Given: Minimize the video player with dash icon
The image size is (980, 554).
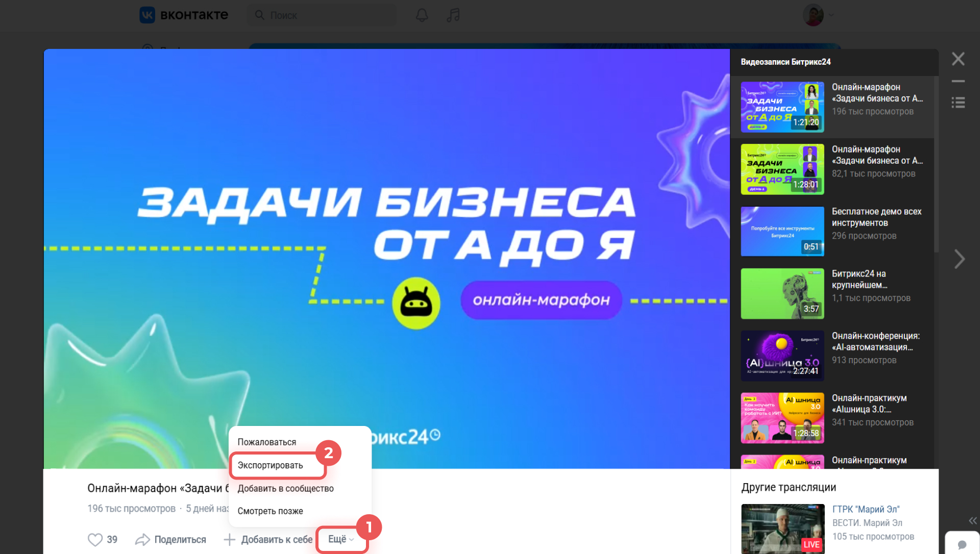Looking at the screenshot, I should click(958, 81).
